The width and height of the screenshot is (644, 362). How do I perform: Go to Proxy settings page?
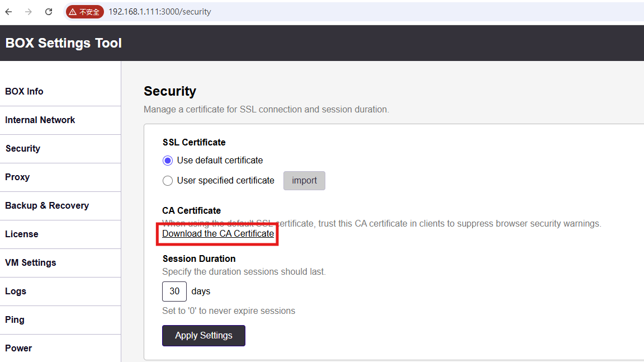click(x=60, y=177)
